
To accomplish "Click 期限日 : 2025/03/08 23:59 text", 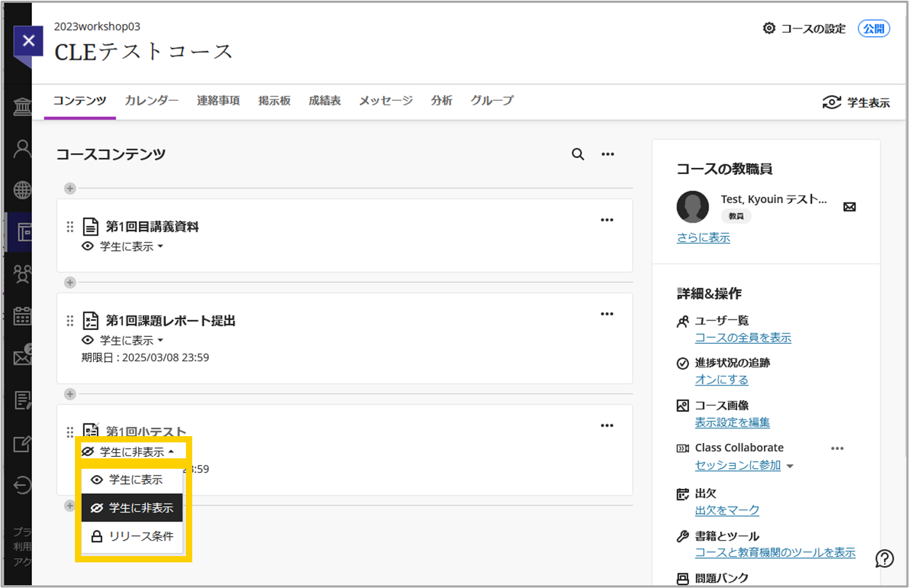I will (145, 358).
